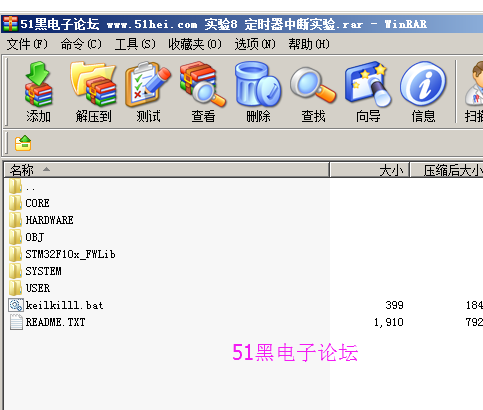Show archive Info (信息) icon
Image resolution: width=483 pixels, height=410 pixels.
423,84
